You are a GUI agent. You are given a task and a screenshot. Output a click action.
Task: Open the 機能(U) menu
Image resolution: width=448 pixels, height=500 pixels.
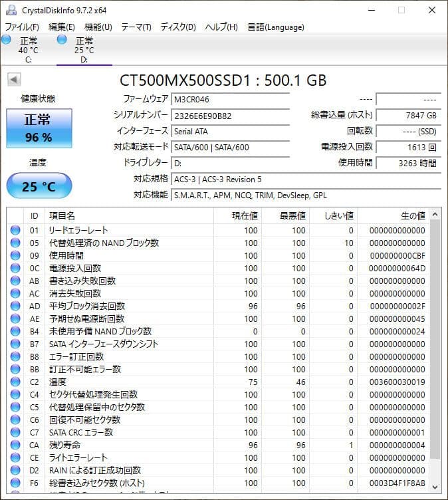(98, 27)
